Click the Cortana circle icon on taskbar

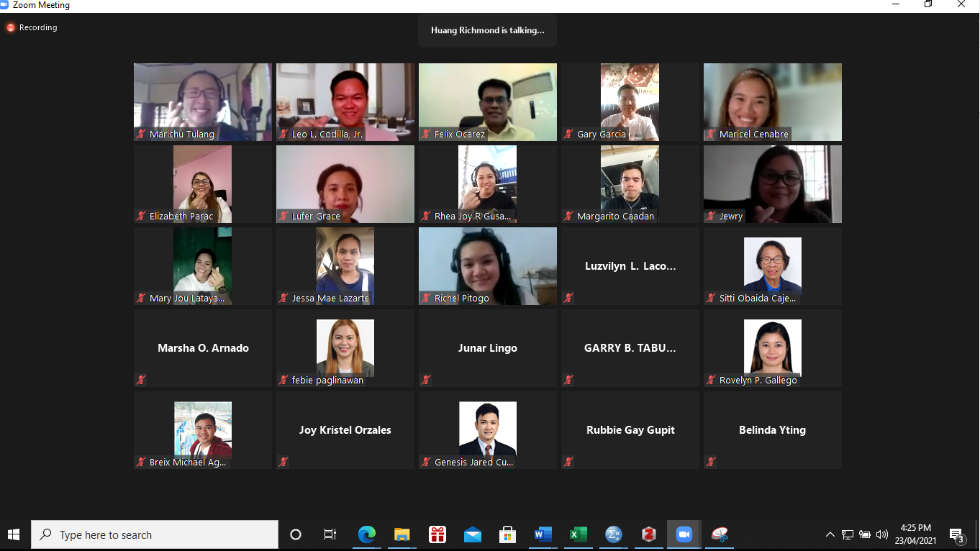point(296,534)
